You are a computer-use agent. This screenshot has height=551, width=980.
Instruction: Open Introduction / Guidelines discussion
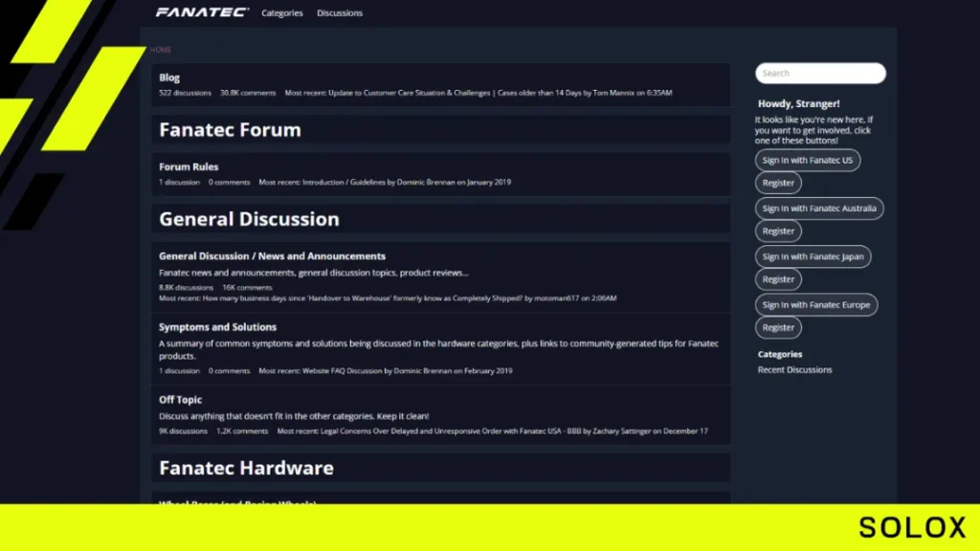pyautogui.click(x=344, y=183)
